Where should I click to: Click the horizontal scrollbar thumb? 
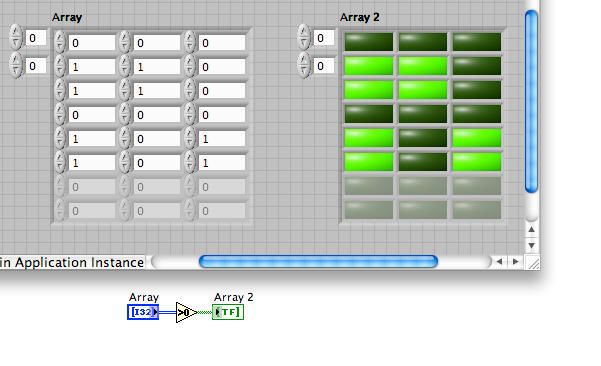point(318,262)
